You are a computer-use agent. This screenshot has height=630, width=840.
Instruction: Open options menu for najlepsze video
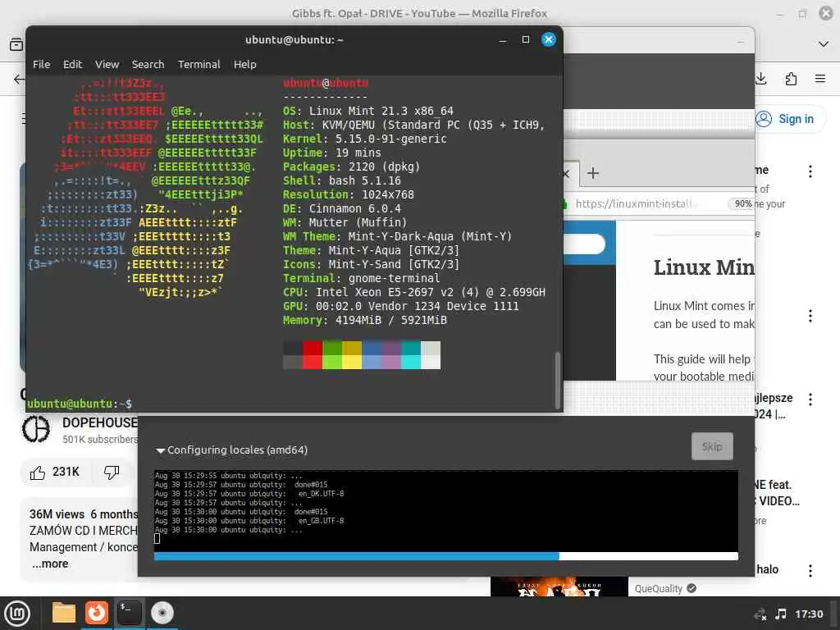(810, 399)
